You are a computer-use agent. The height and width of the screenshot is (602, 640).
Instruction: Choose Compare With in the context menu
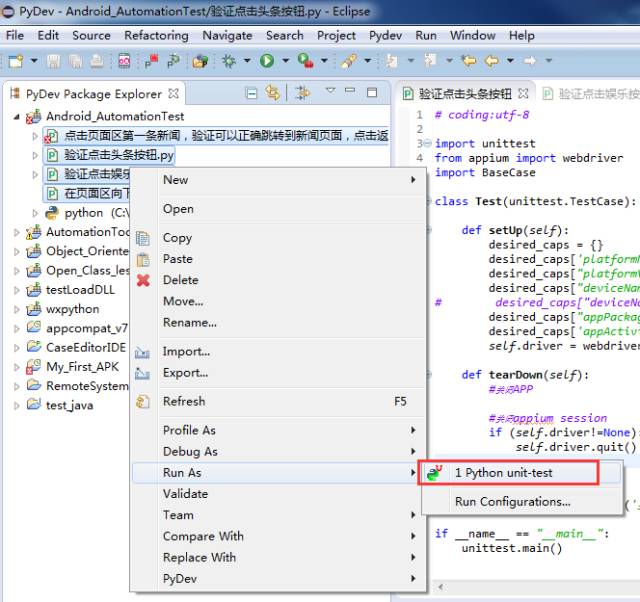279,536
